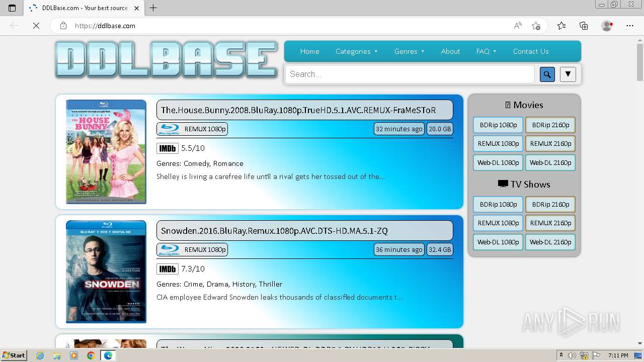Select Movies Web-DL 1080p filter
Viewport: 644px width, 362px height.
498,162
